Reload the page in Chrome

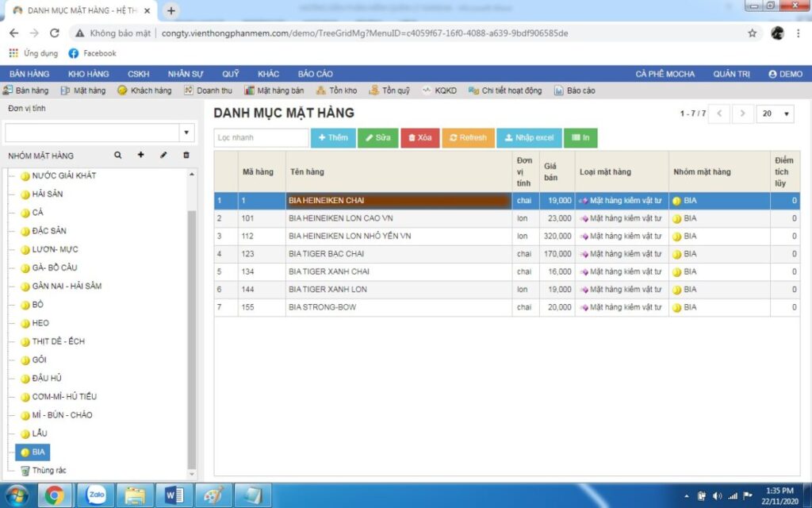pyautogui.click(x=55, y=33)
